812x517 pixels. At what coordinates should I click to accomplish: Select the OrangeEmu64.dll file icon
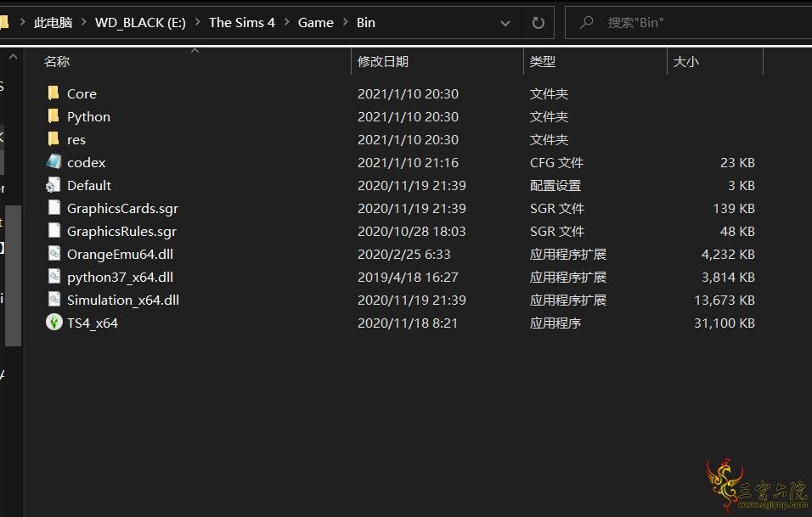pyautogui.click(x=54, y=254)
